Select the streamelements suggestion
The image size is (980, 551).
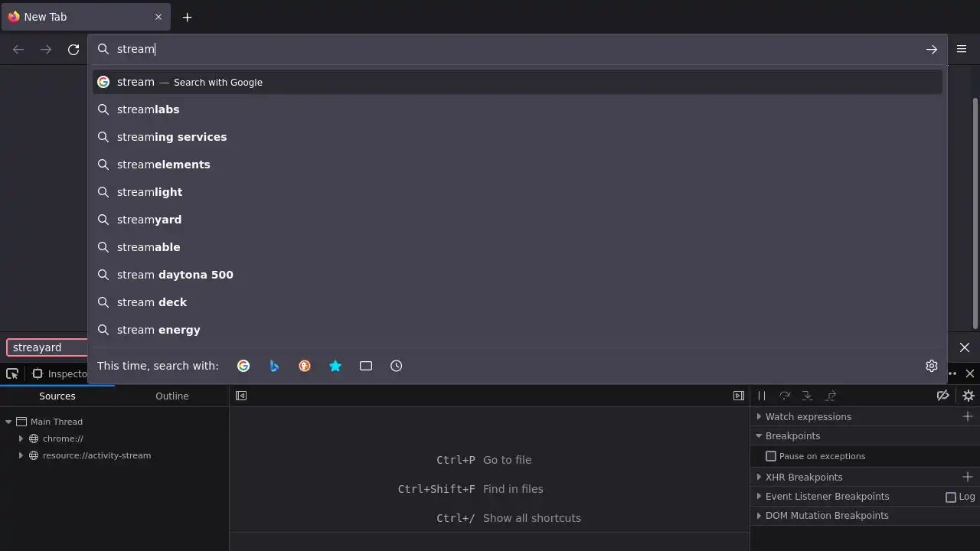tap(518, 165)
